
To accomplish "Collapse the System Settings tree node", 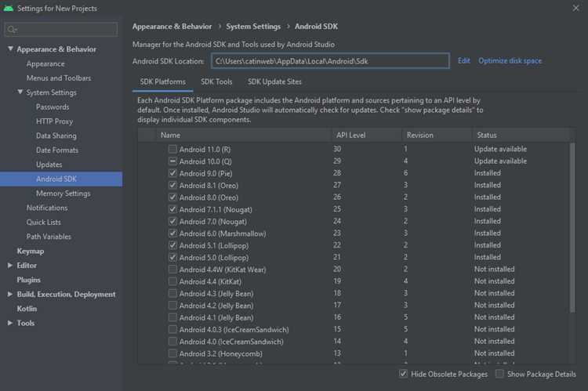I will 20,92.
